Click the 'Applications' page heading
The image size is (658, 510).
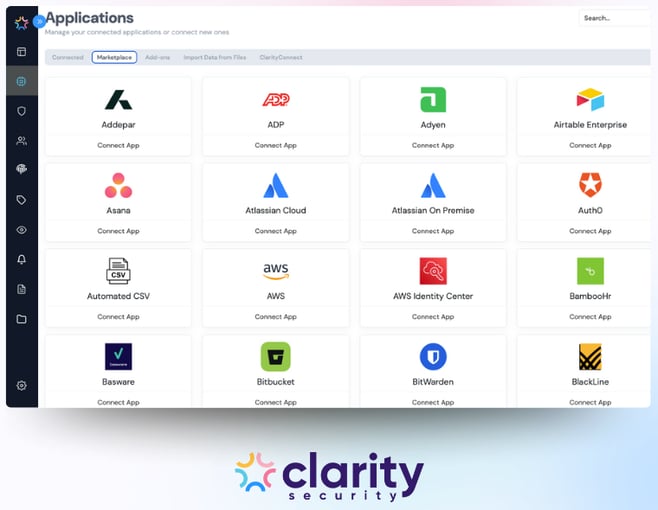click(89, 18)
